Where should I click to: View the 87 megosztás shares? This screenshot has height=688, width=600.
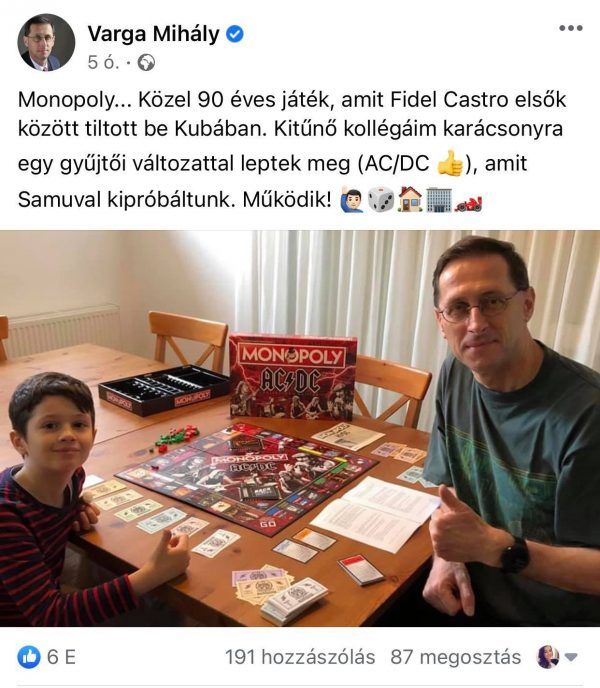click(456, 657)
